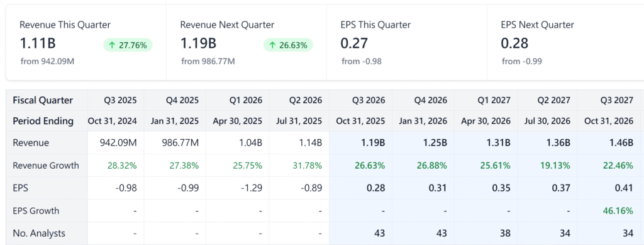The height and width of the screenshot is (245, 644).
Task: Select the 31.78% revenue growth cell
Action: [x=307, y=166]
